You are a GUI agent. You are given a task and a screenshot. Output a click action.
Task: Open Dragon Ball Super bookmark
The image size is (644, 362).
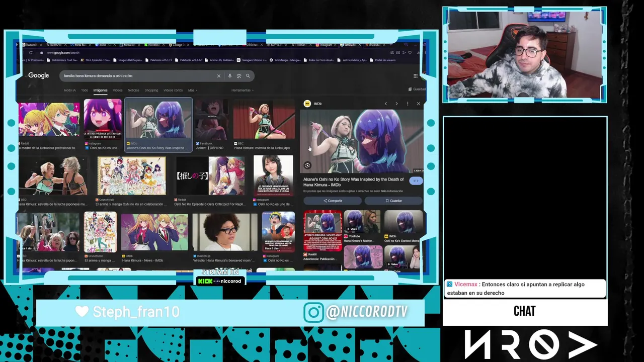pos(128,60)
